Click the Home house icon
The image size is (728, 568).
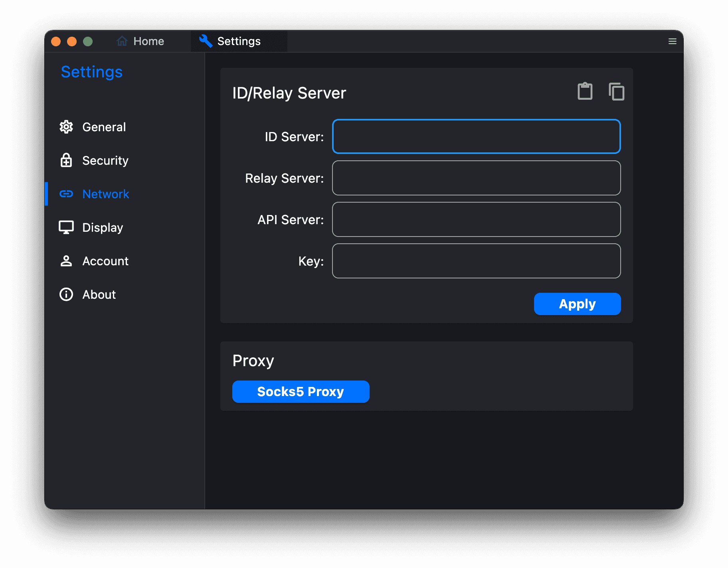tap(122, 41)
